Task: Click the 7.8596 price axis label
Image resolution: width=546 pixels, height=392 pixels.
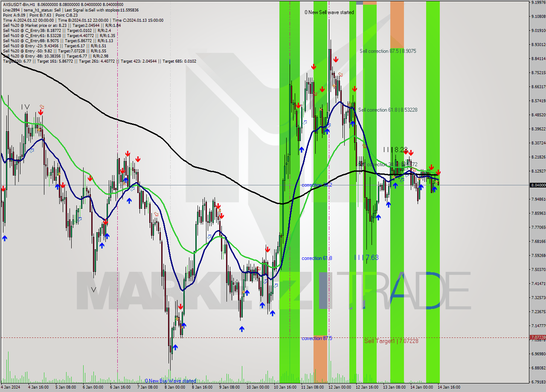Action: 538,213
